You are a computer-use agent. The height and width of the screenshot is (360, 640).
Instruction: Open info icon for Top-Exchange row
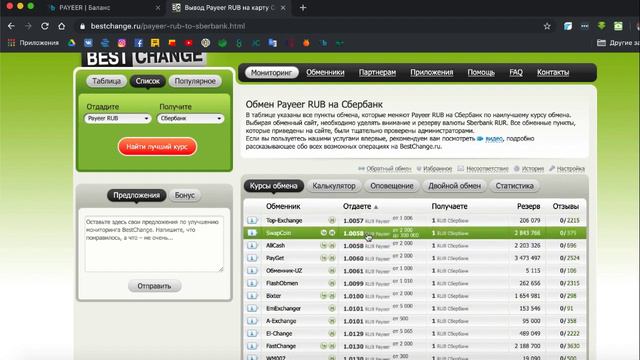coord(252,220)
